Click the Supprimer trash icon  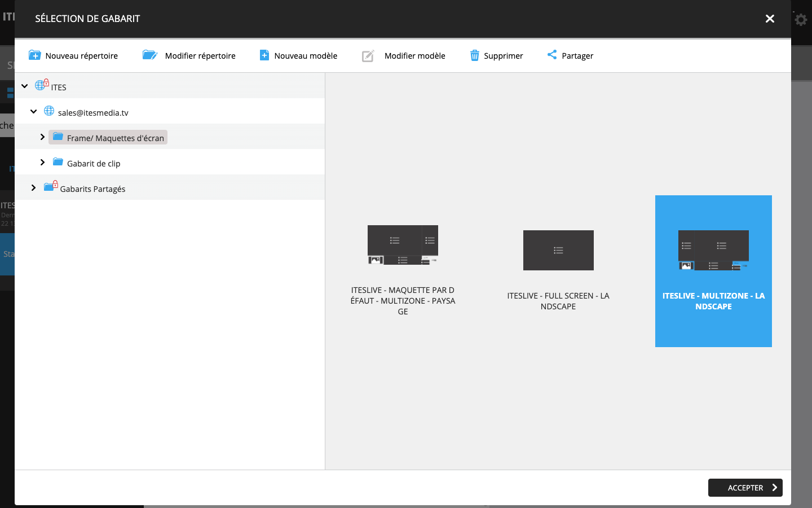(x=475, y=55)
